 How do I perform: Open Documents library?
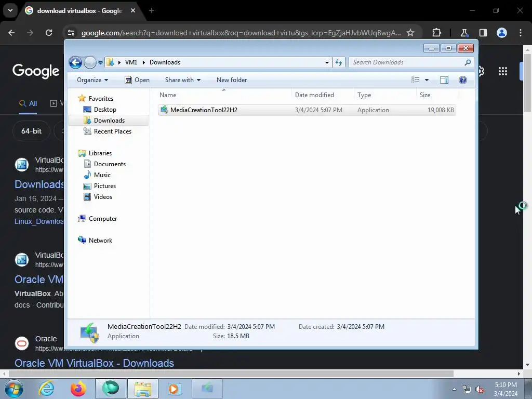pyautogui.click(x=110, y=164)
